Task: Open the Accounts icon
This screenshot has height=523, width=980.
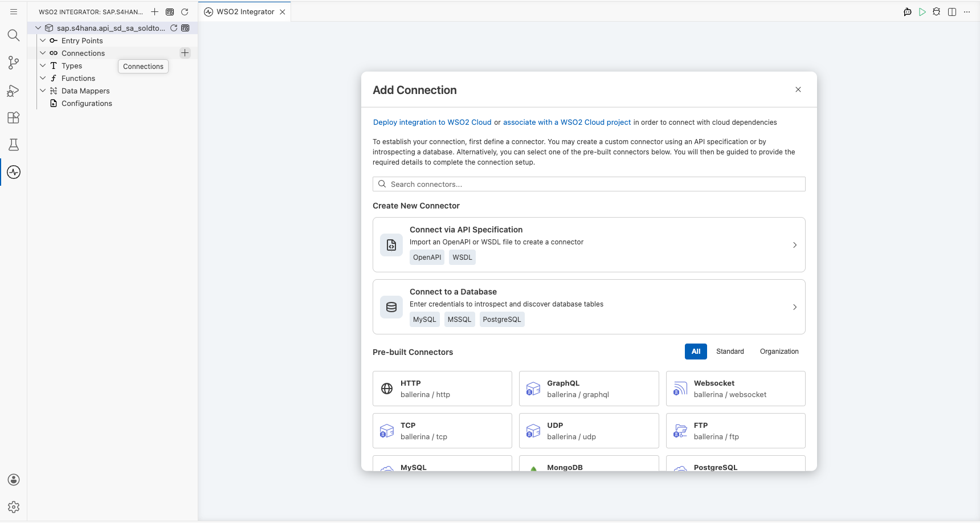Action: point(14,480)
